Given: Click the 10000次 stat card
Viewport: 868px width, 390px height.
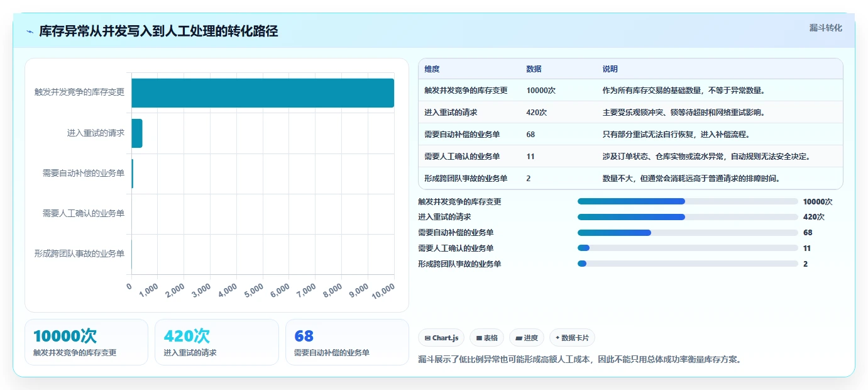Looking at the screenshot, I should pos(86,342).
